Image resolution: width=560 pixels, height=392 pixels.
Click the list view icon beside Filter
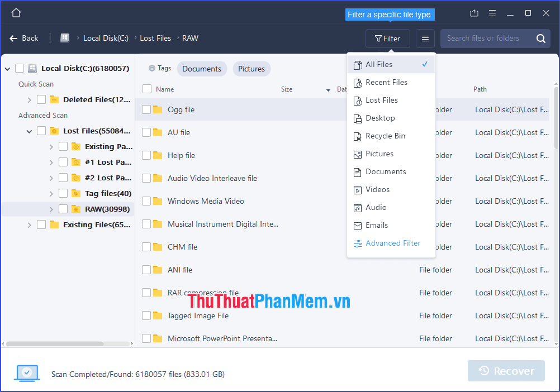(x=425, y=38)
